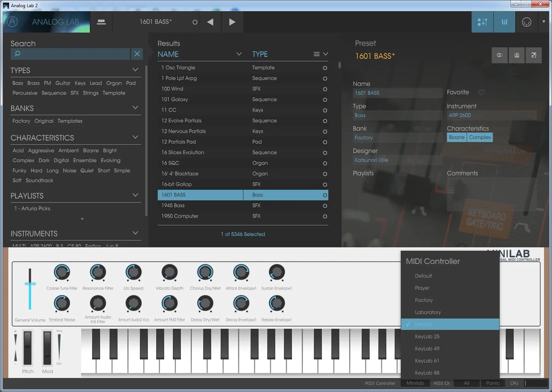Filter by Aggressive characteristic tag
Viewport: 552px width, 392px height.
click(x=41, y=150)
